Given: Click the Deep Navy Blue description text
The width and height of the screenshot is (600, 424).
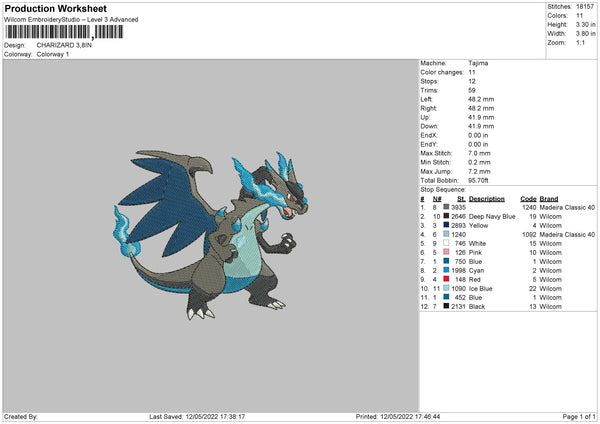Looking at the screenshot, I should coord(492,217).
